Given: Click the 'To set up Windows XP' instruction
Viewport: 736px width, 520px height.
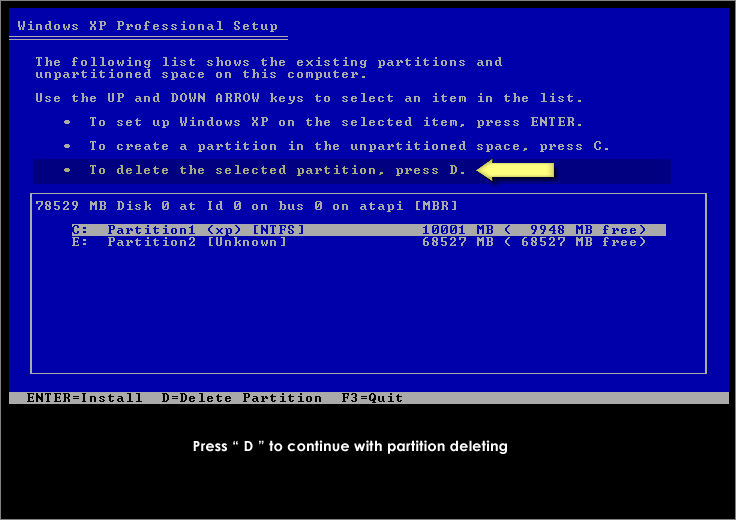Looking at the screenshot, I should coord(336,122).
